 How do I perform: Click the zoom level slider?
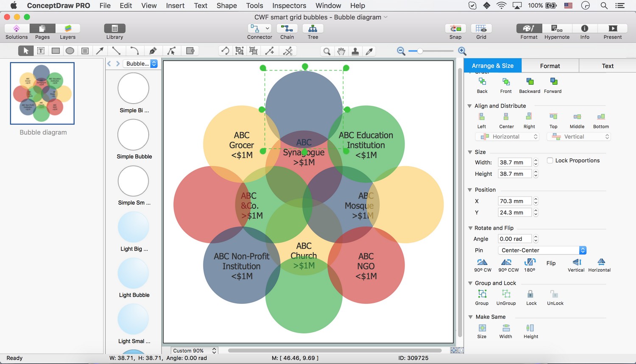click(x=420, y=51)
